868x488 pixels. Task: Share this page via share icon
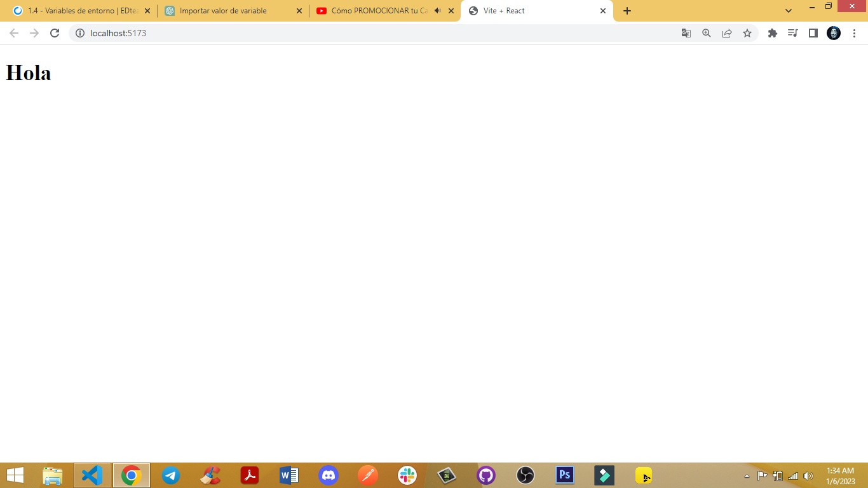point(727,33)
